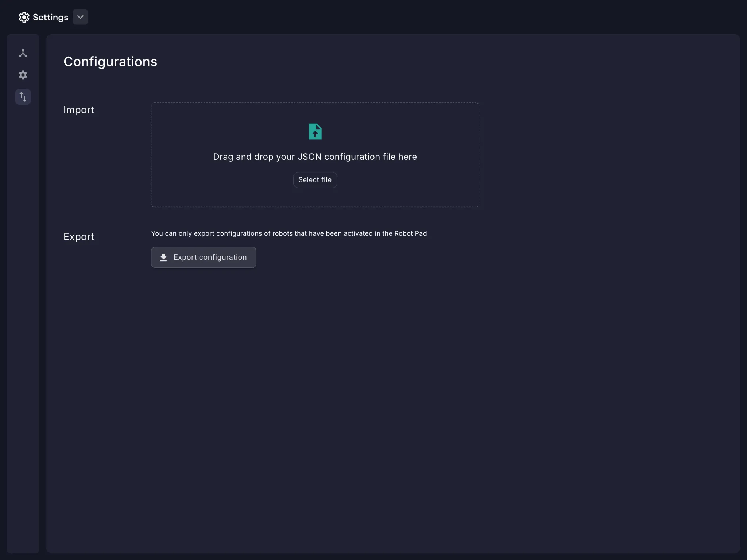Image resolution: width=747 pixels, height=560 pixels.
Task: Open the gear settings sidebar icon
Action: pyautogui.click(x=23, y=75)
